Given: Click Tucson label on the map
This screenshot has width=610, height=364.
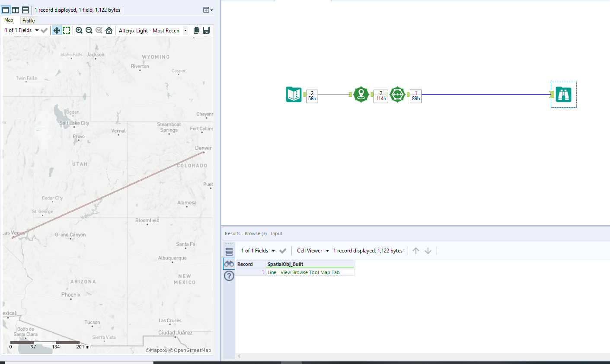Looking at the screenshot, I should click(92, 322).
